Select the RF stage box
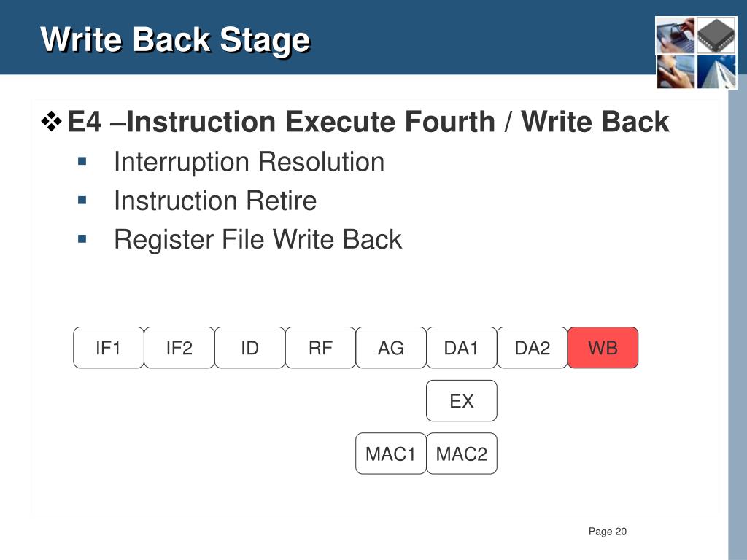This screenshot has width=747, height=560. tap(320, 348)
